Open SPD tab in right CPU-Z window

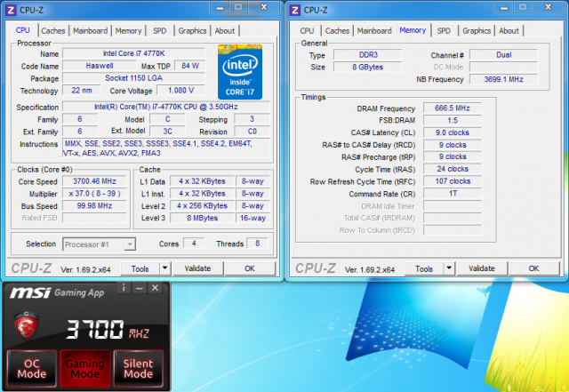[444, 31]
